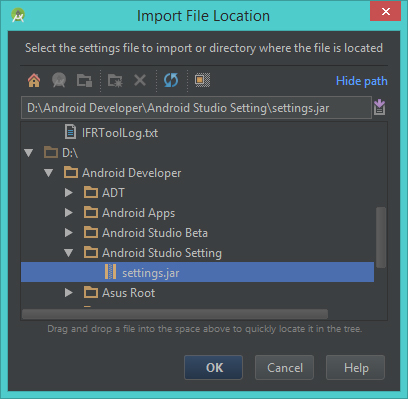Expand the Asus Root folder
The width and height of the screenshot is (408, 399).
point(69,293)
